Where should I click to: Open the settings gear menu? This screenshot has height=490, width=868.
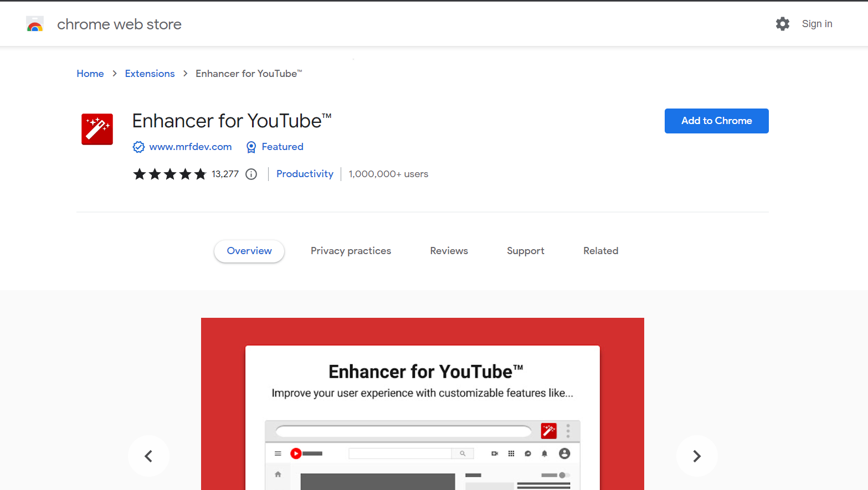point(782,23)
